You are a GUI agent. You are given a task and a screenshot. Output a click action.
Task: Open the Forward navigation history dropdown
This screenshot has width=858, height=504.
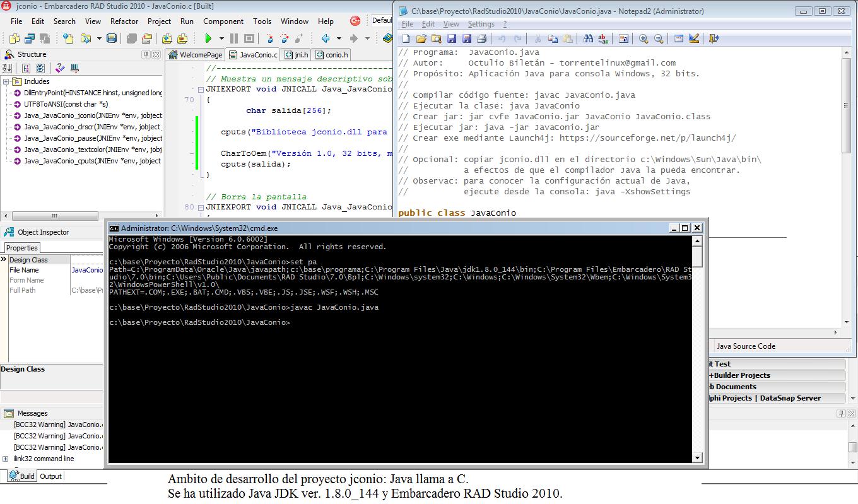point(367,38)
